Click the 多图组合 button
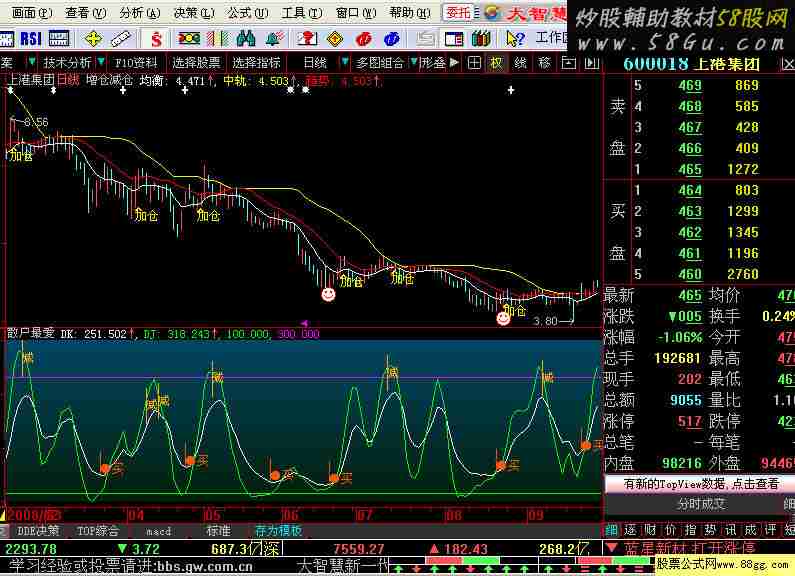Viewport: 795px width, 576px height. [380, 63]
